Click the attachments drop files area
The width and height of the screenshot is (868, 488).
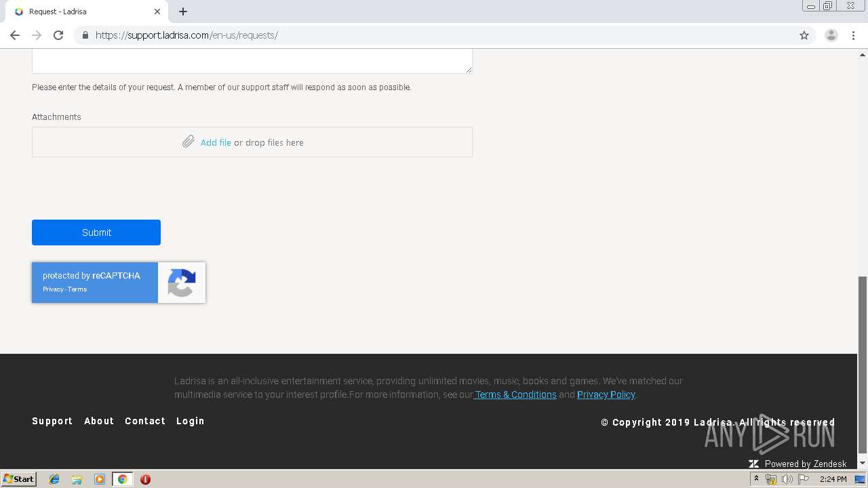tap(252, 142)
